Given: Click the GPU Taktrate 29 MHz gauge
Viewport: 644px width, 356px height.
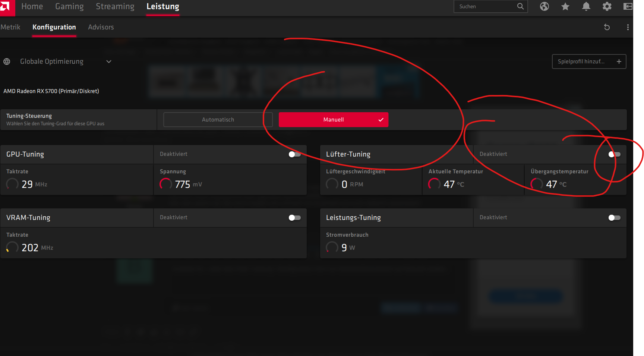Looking at the screenshot, I should pyautogui.click(x=12, y=184).
